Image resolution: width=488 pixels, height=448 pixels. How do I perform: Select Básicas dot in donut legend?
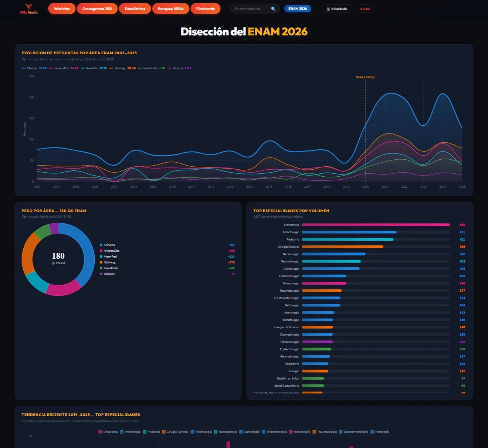pyautogui.click(x=101, y=274)
